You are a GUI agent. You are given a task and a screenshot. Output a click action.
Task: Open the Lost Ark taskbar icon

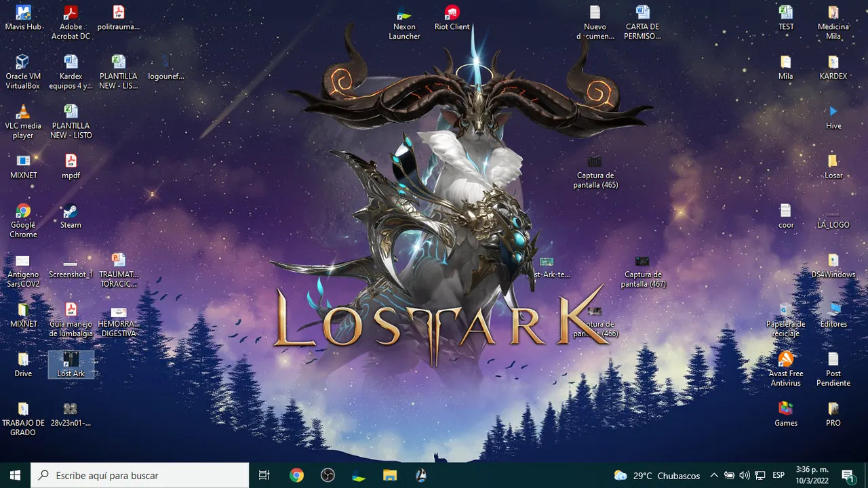coord(421,475)
